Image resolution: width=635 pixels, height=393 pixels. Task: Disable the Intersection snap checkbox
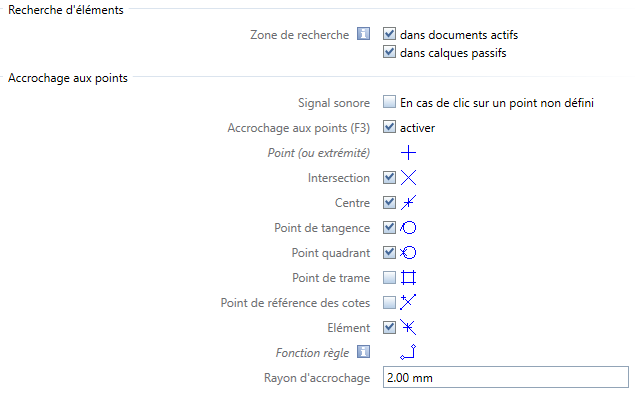[x=389, y=177]
